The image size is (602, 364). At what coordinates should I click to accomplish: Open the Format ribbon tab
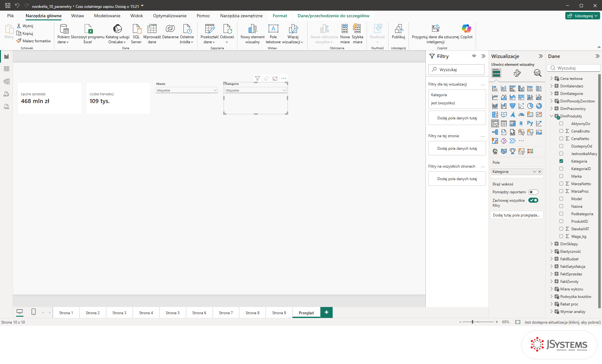click(280, 16)
